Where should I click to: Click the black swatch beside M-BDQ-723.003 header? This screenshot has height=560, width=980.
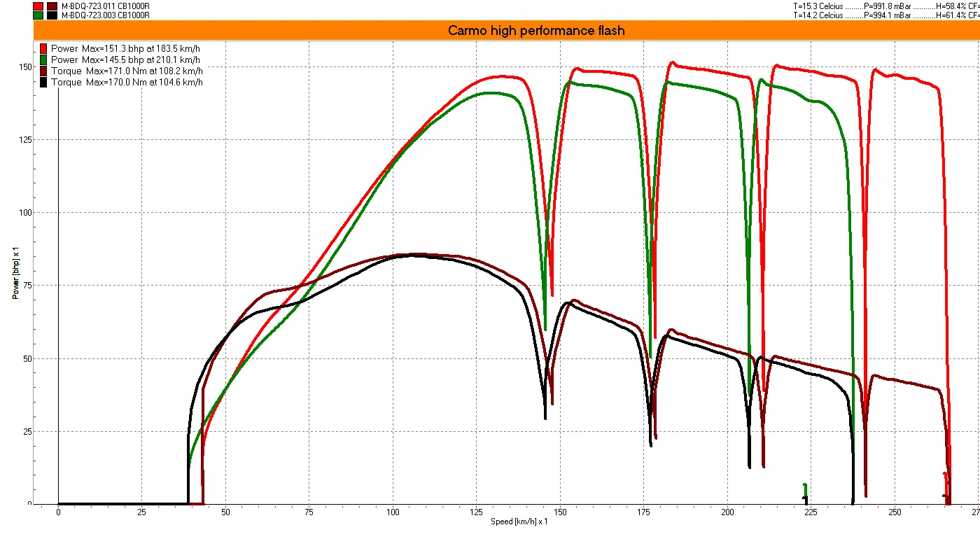pyautogui.click(x=52, y=15)
